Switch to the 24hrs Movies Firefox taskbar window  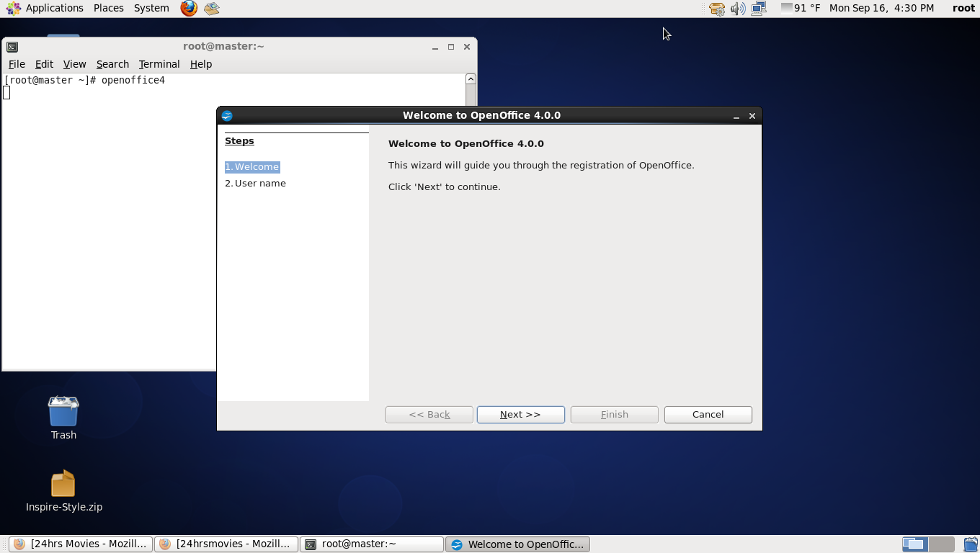point(81,544)
